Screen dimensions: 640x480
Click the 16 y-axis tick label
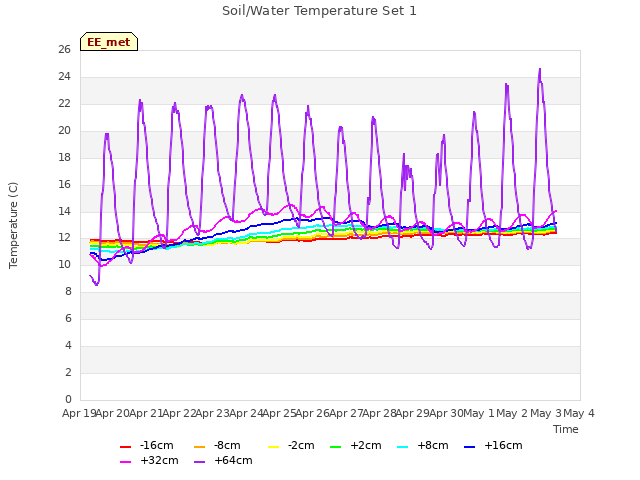[x=64, y=184]
